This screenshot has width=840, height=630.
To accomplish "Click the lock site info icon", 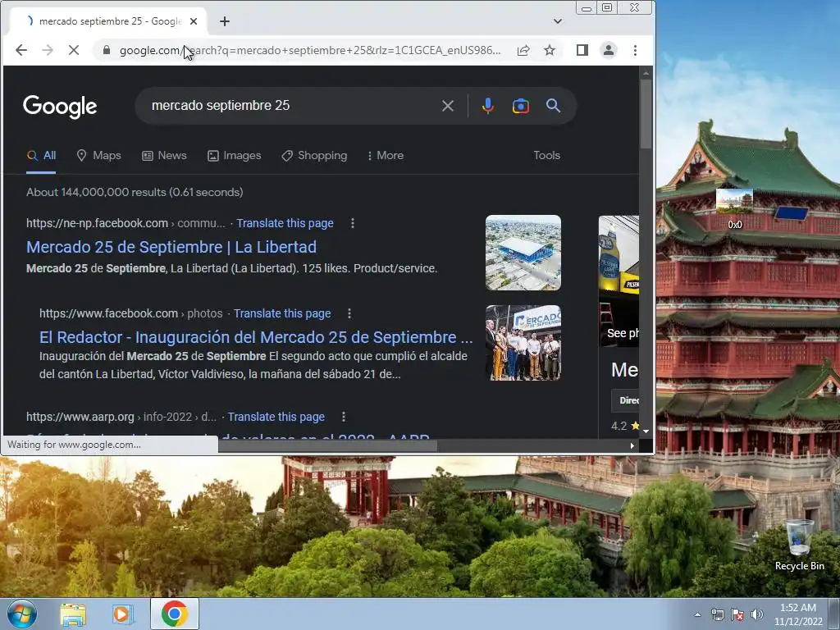I will coord(106,50).
